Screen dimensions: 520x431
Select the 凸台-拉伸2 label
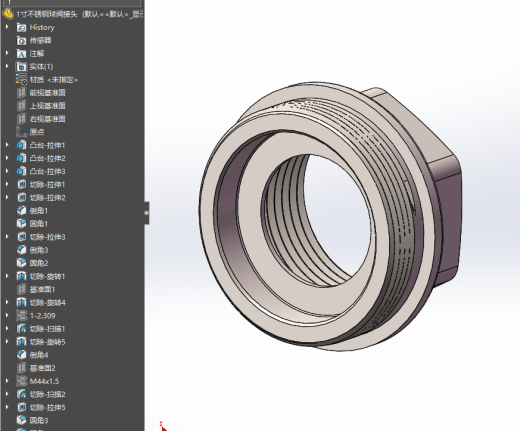(48, 158)
